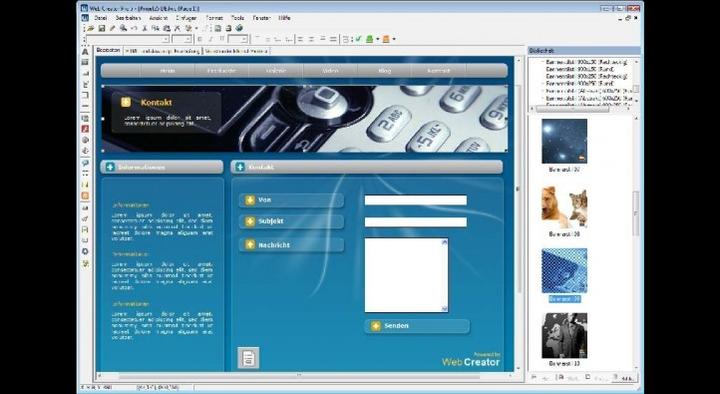
Task: Click the Kontakt banner image with phone keypad
Action: pyautogui.click(x=305, y=118)
